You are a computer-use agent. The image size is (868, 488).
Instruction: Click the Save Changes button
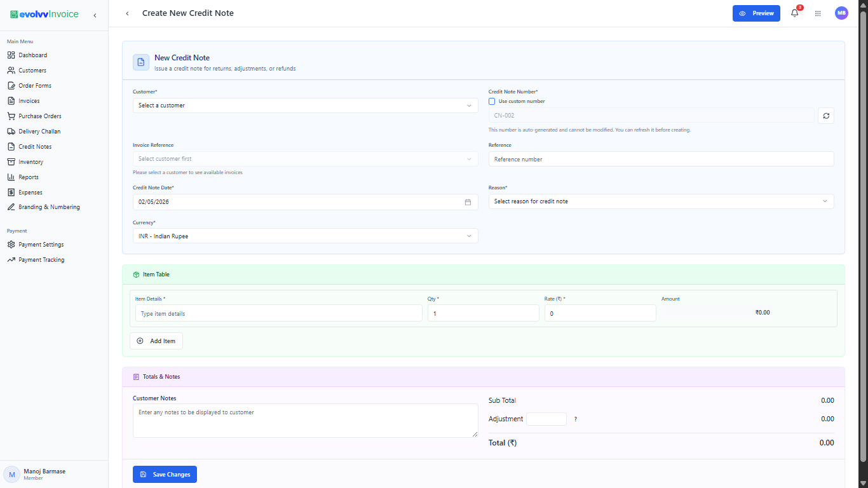tap(165, 475)
